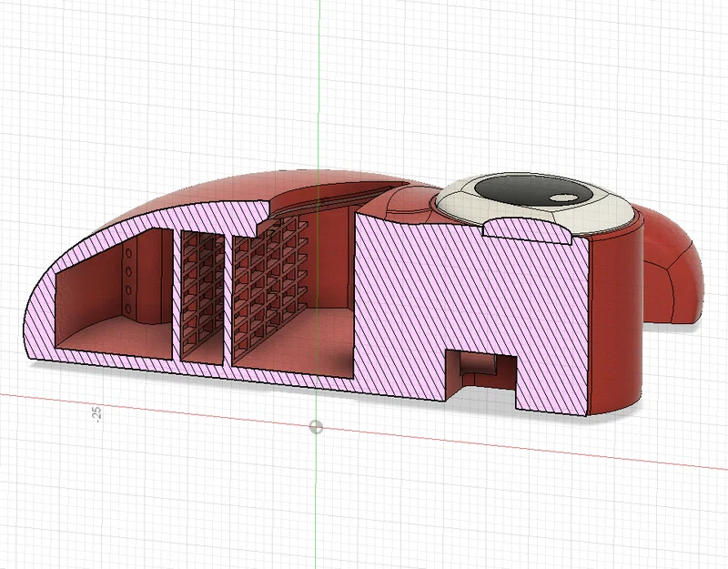728x569 pixels.
Task: Select the dark oval disc on top of the model
Action: pyautogui.click(x=532, y=192)
